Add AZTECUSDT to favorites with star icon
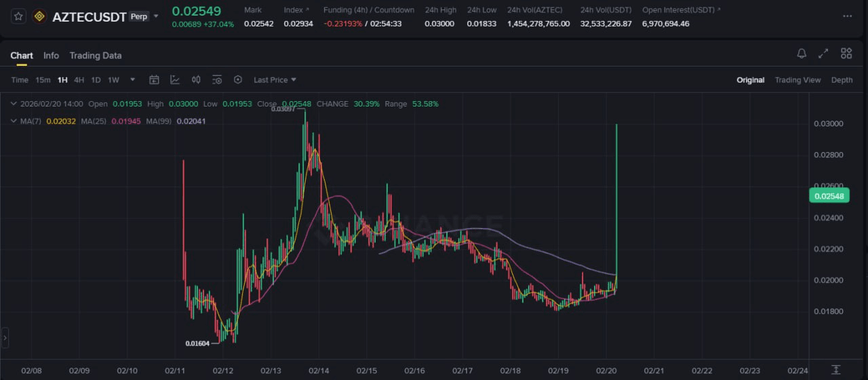The width and height of the screenshot is (868, 380). [19, 16]
